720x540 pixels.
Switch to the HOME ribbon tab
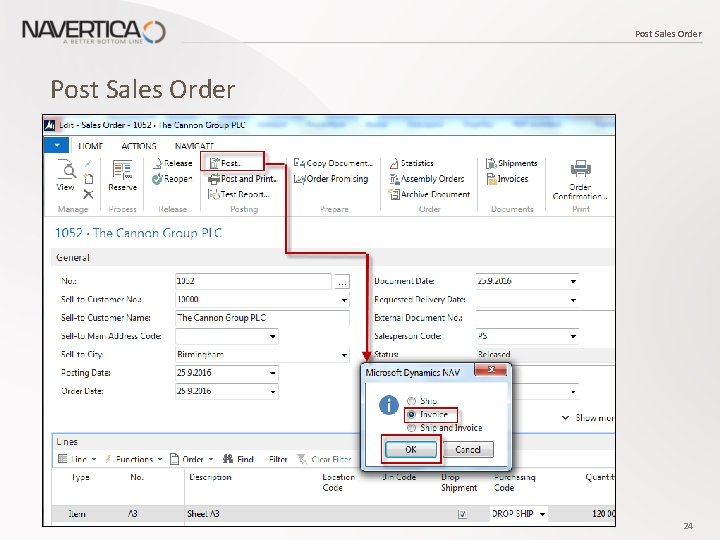pos(90,146)
